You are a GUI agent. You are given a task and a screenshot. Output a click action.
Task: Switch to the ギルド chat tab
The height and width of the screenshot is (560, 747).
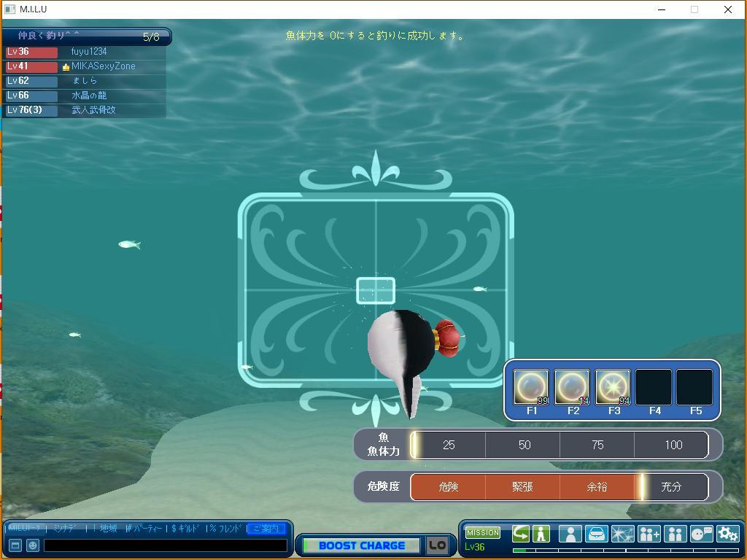[x=185, y=529]
